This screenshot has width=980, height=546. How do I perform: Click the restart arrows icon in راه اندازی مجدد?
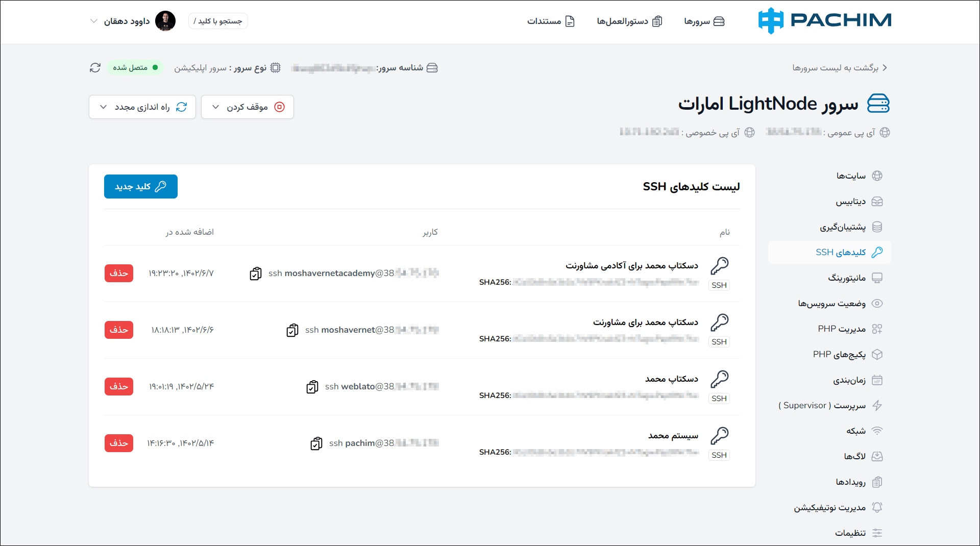click(182, 107)
